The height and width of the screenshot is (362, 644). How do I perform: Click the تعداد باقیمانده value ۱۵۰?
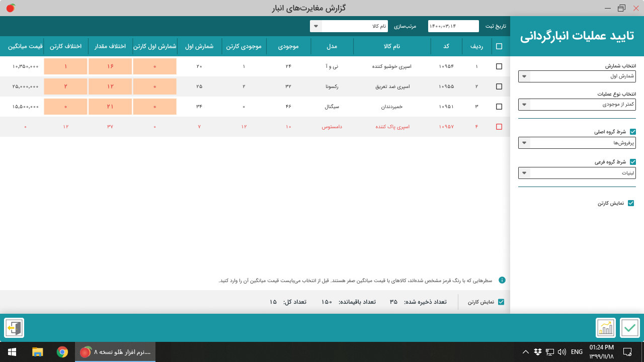click(x=327, y=302)
